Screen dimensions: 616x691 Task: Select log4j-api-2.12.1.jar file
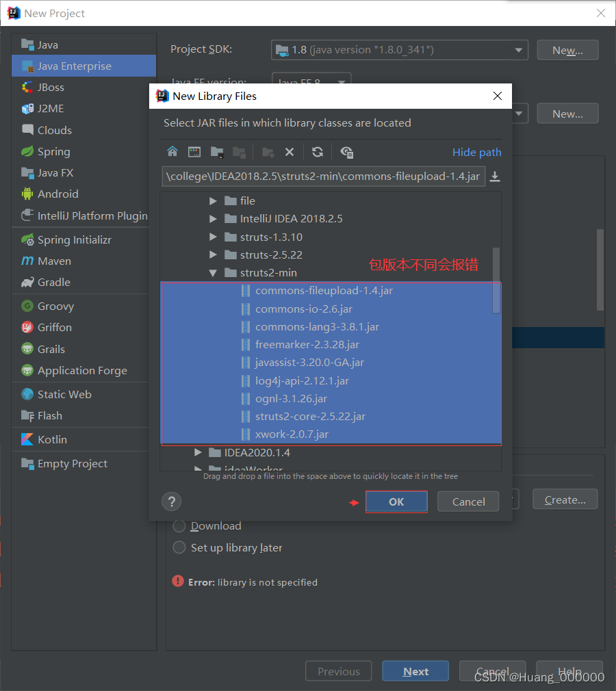coord(331,381)
